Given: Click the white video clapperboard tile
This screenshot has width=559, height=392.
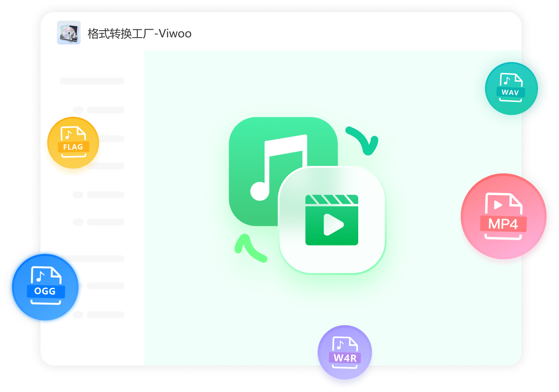Looking at the screenshot, I should point(332,220).
